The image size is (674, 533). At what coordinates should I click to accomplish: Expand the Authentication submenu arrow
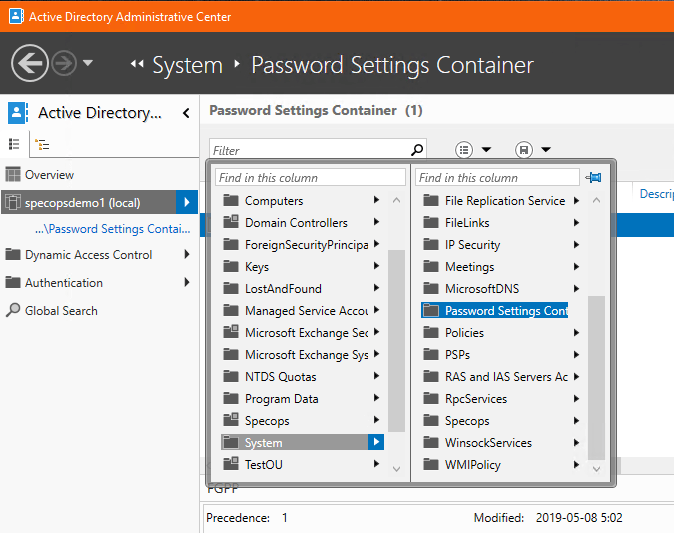[x=187, y=282]
